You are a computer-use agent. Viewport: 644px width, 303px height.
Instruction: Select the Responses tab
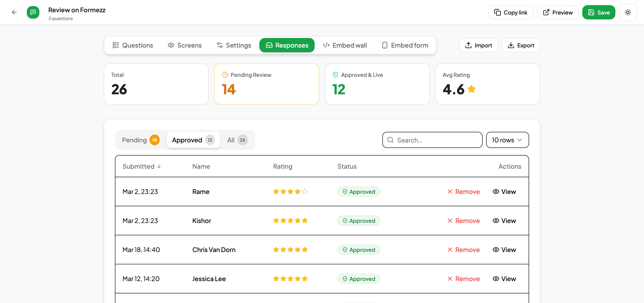point(287,45)
